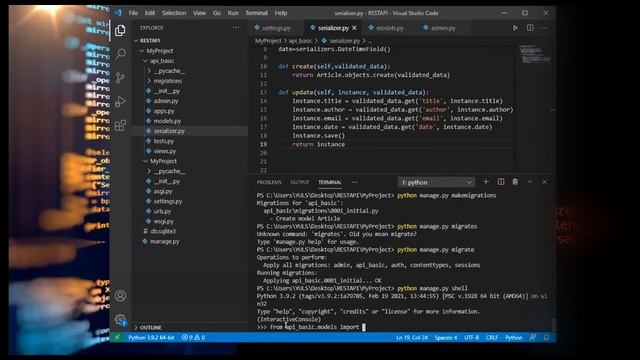Open views.py in the explorer
The width and height of the screenshot is (640, 360).
click(x=164, y=151)
